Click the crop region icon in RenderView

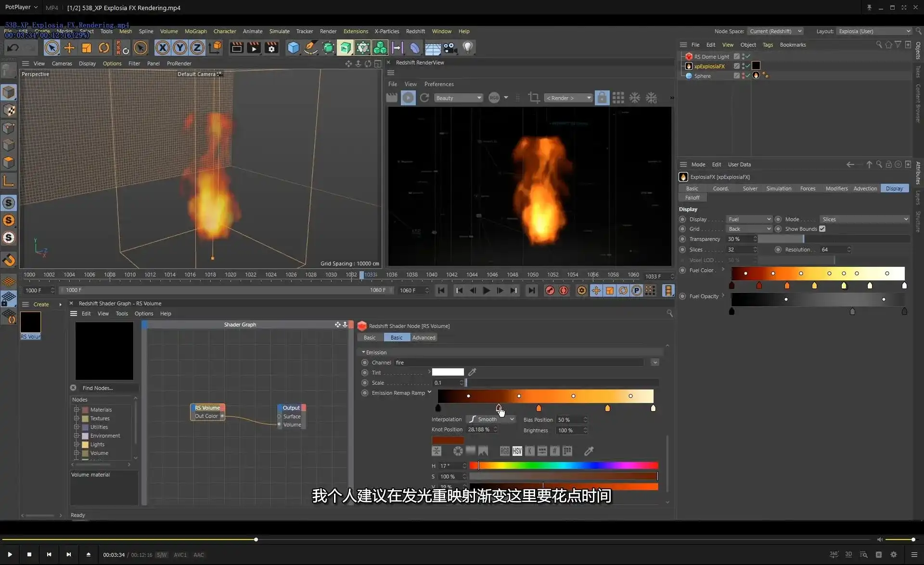[x=533, y=98]
